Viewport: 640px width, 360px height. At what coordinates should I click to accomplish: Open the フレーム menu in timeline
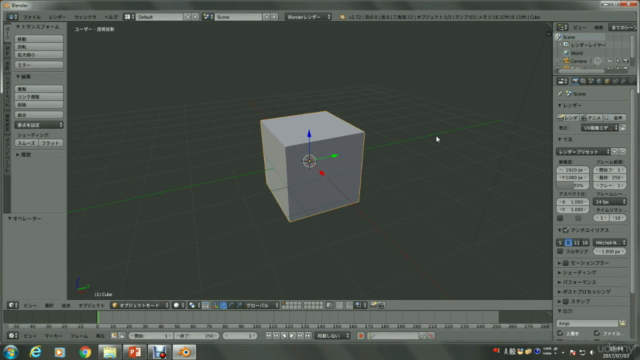[79, 336]
